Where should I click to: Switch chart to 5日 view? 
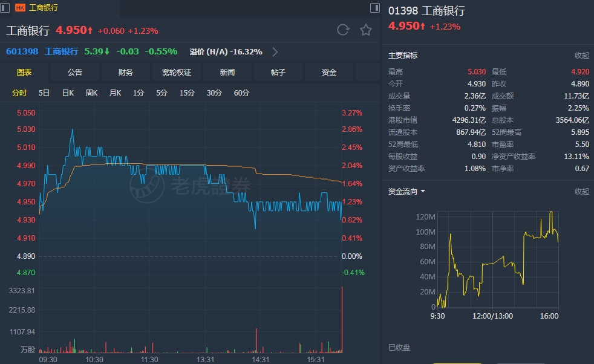pos(44,93)
